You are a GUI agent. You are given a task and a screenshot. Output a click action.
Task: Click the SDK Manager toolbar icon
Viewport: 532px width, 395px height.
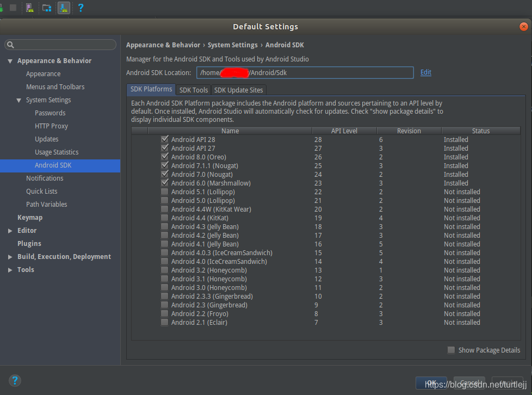[64, 8]
